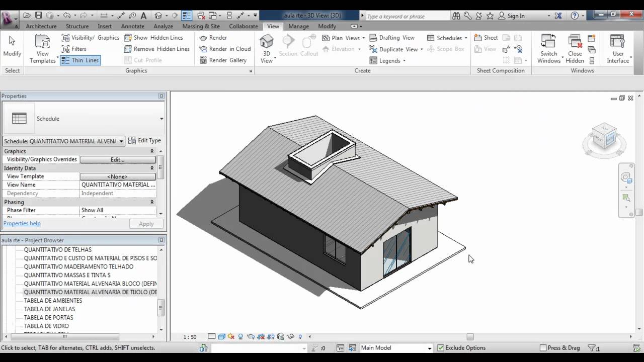Open the Annotate ribbon tab
644x362 pixels.
click(133, 26)
